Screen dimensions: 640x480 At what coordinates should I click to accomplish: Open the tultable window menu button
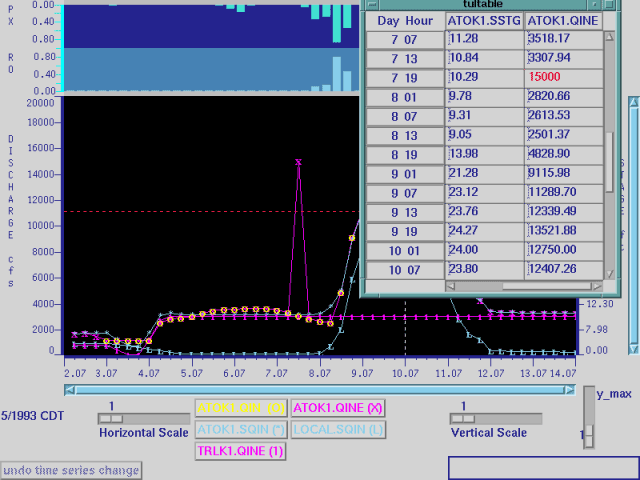372,4
